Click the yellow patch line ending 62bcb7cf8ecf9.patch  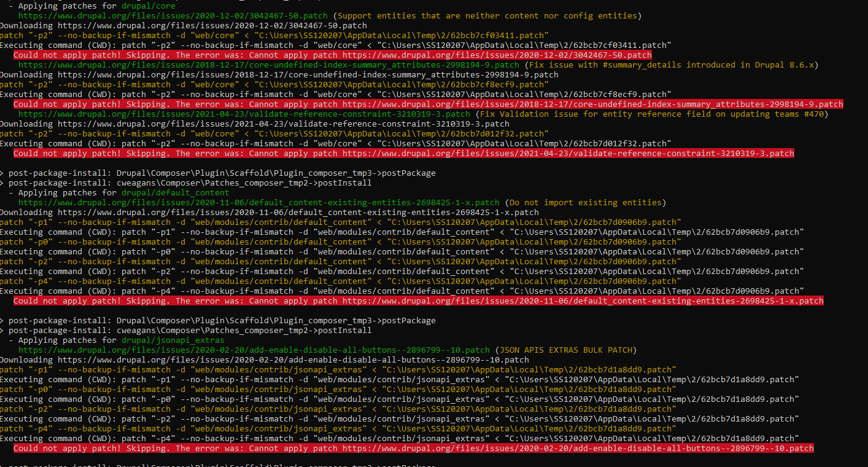pyautogui.click(x=274, y=84)
